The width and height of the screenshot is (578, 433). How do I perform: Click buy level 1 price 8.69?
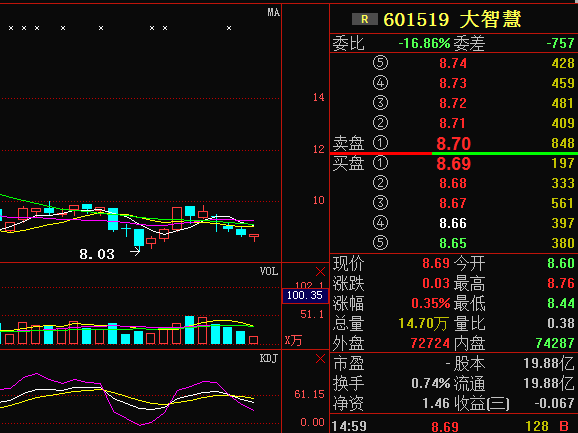click(454, 164)
